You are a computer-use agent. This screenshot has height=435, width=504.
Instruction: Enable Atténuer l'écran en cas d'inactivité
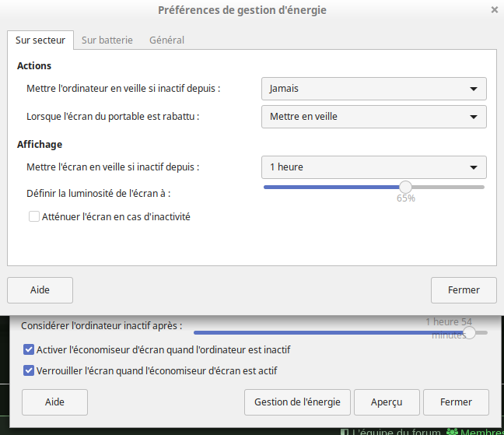(x=34, y=217)
